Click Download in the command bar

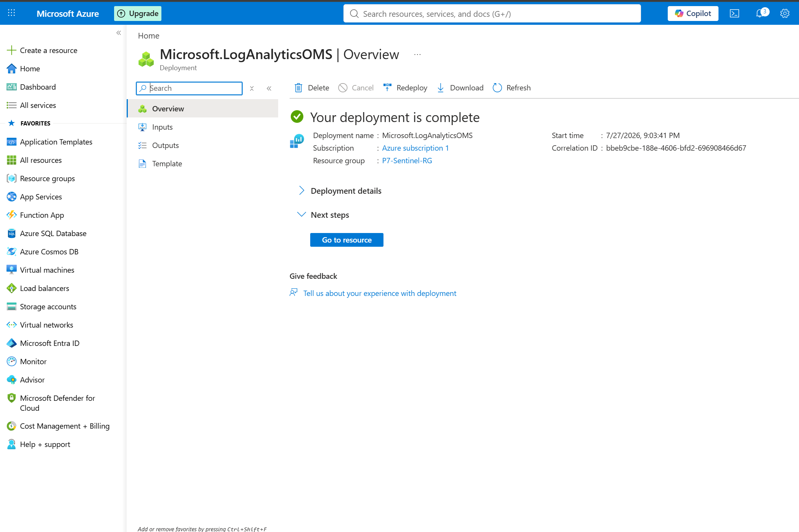coord(460,88)
